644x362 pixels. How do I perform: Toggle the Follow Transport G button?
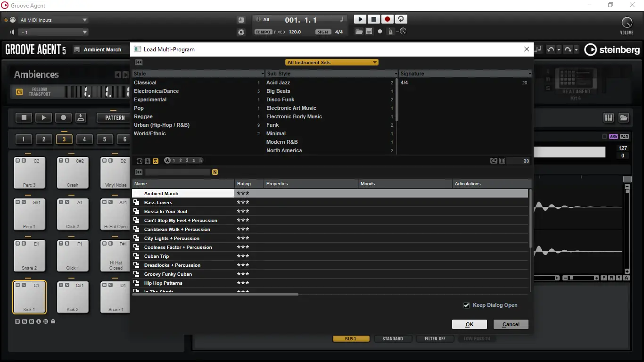pos(19,92)
